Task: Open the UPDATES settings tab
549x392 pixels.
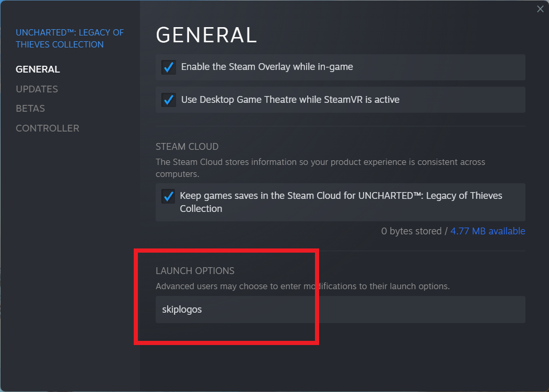Action: 37,89
